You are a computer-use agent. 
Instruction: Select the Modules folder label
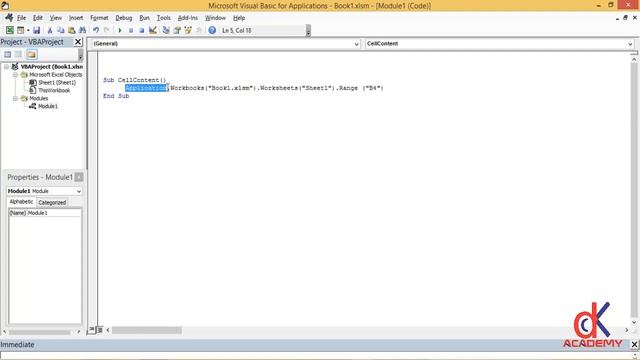point(38,98)
